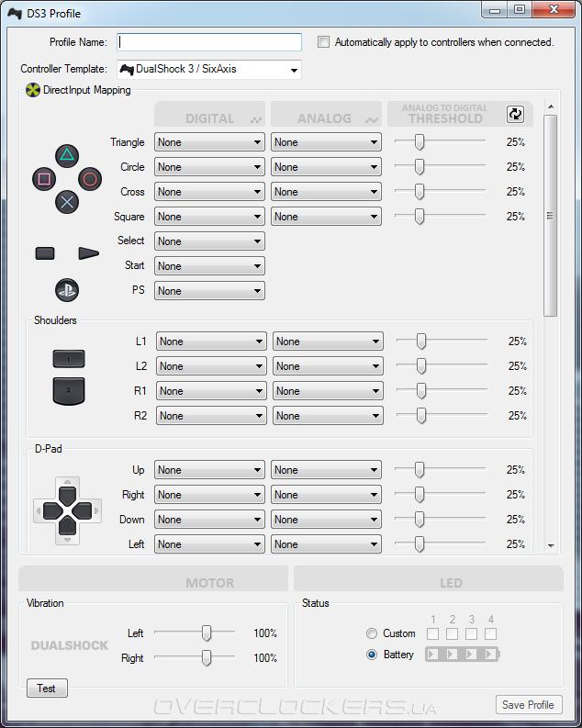The image size is (582, 728).
Task: Click the Test vibration button
Action: (47, 689)
